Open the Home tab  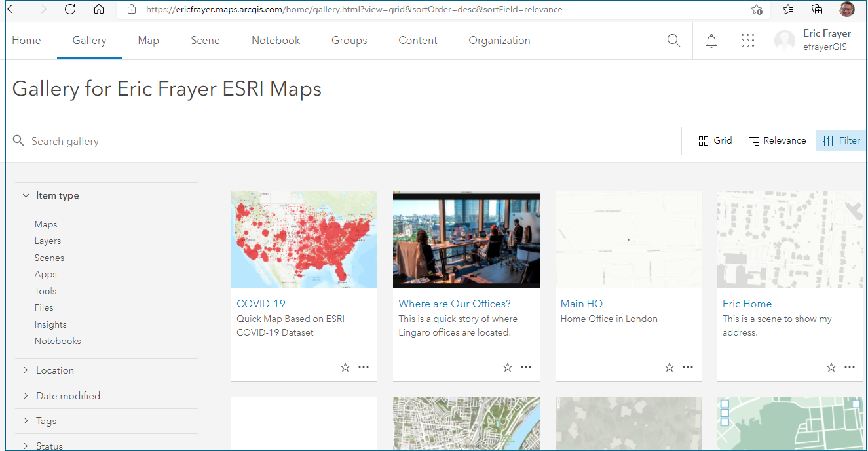click(x=26, y=41)
